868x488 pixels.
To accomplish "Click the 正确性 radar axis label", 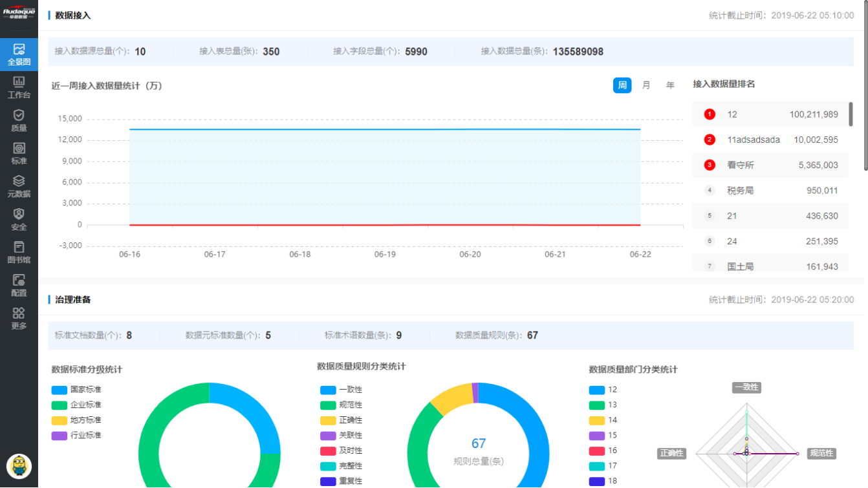I will pos(671,453).
